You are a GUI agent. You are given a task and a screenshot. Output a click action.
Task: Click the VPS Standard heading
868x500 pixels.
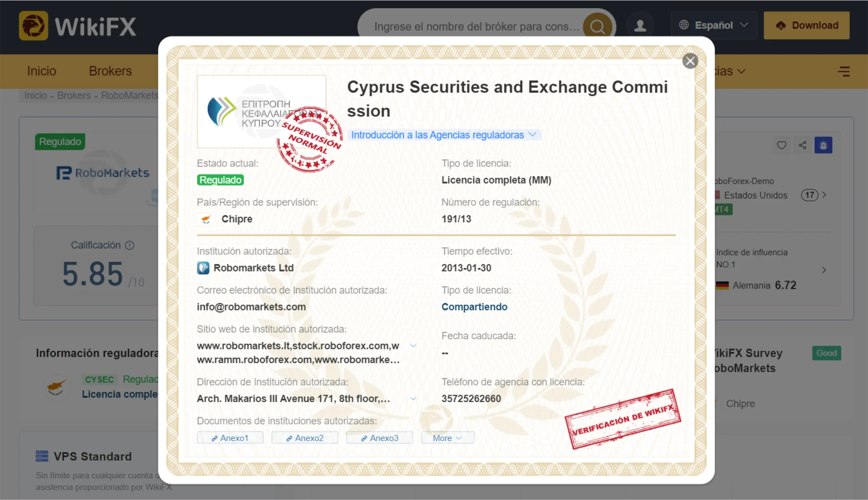(93, 456)
